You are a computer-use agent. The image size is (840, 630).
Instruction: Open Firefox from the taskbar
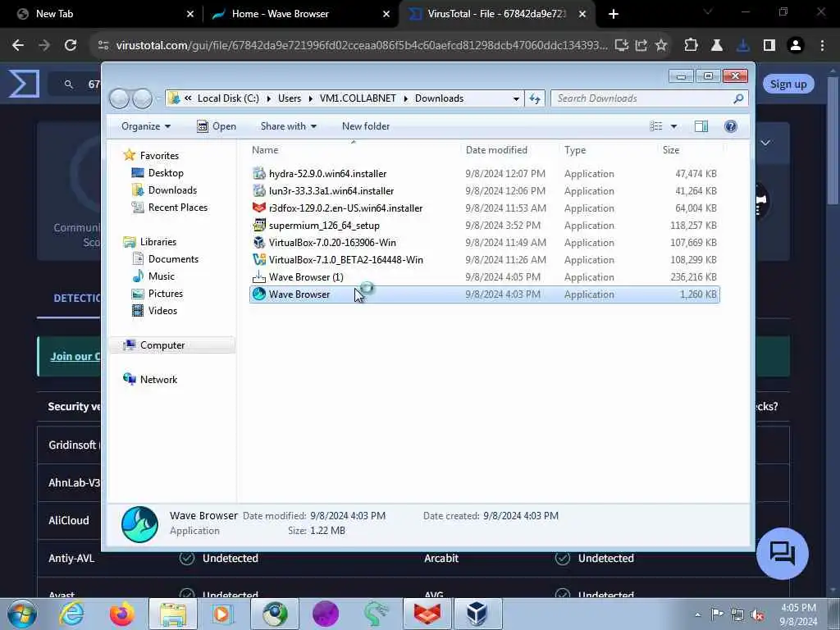(x=122, y=614)
